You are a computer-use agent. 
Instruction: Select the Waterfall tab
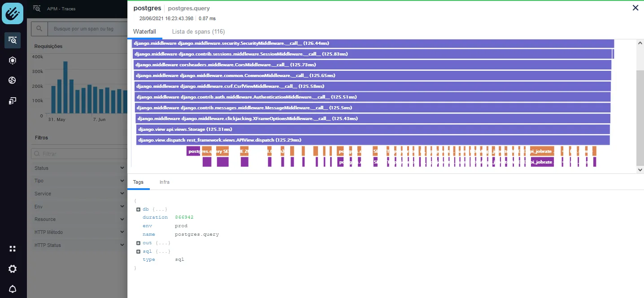pos(144,32)
